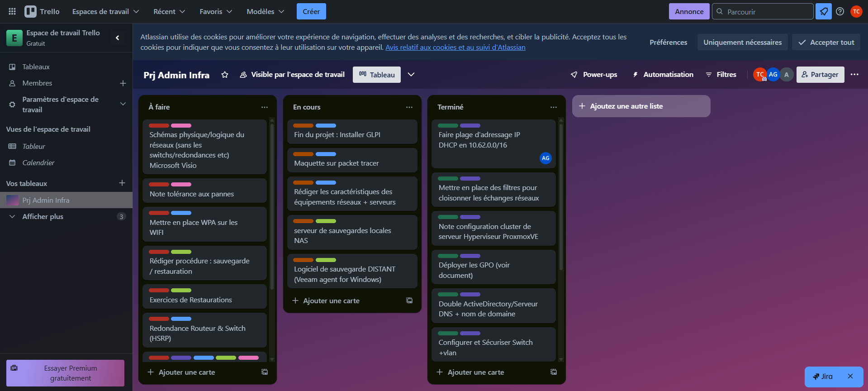Click the Créer button
The width and height of the screenshot is (868, 391).
pyautogui.click(x=311, y=11)
